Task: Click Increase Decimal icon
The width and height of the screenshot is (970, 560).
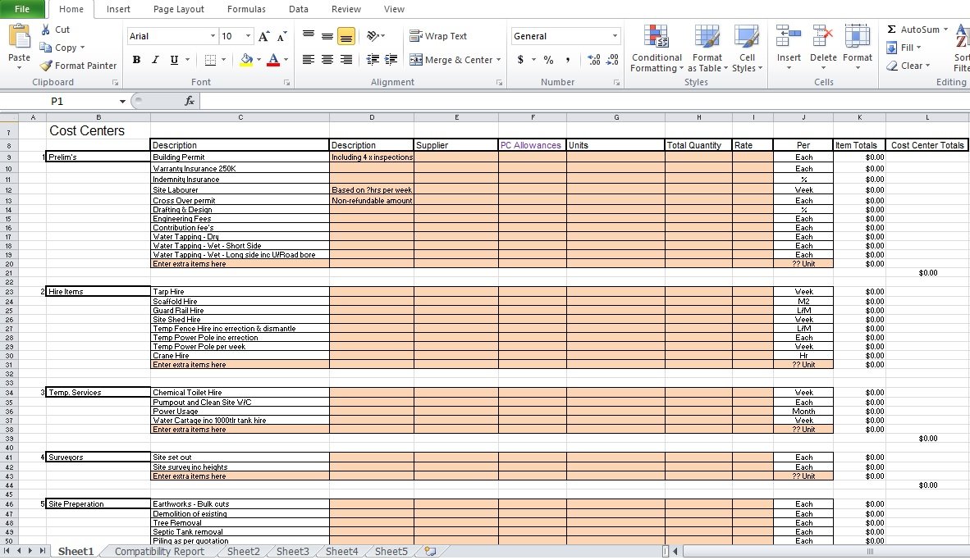Action: 594,60
